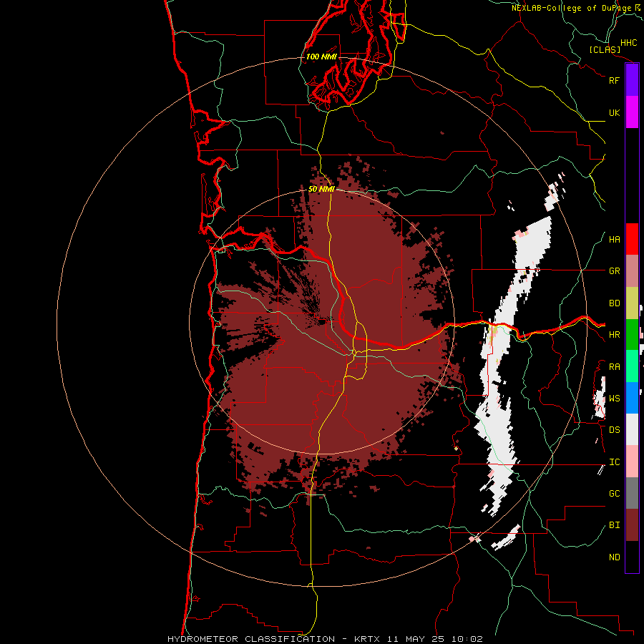Click the RA legend label
Viewport: 644px width, 644px height.
click(614, 367)
